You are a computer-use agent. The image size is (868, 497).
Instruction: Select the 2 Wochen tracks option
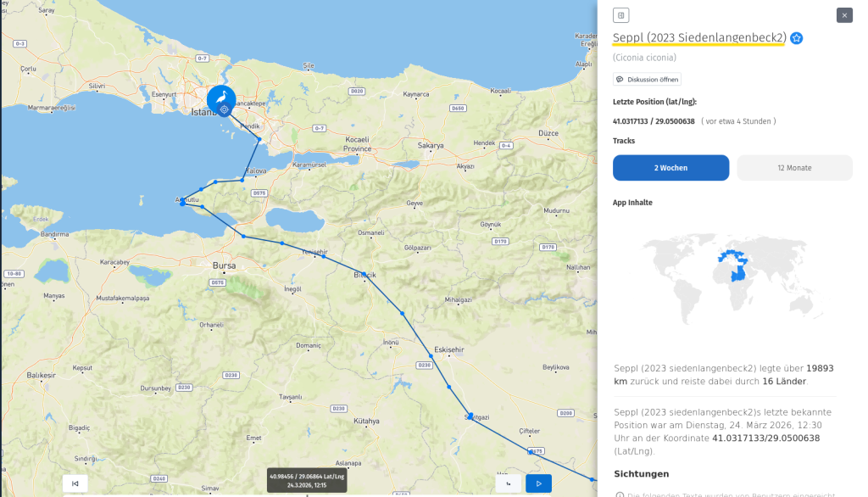tap(670, 168)
